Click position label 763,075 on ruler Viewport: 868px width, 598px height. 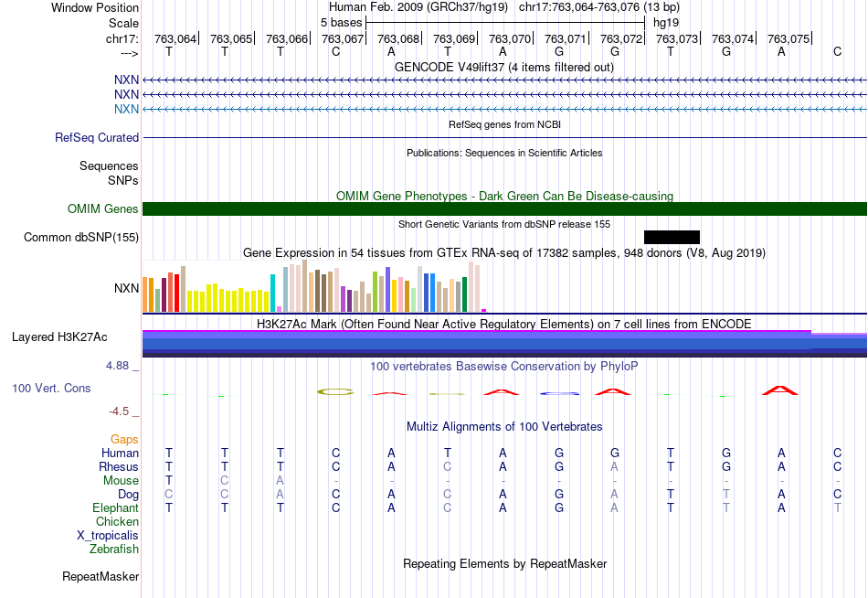tap(788, 38)
